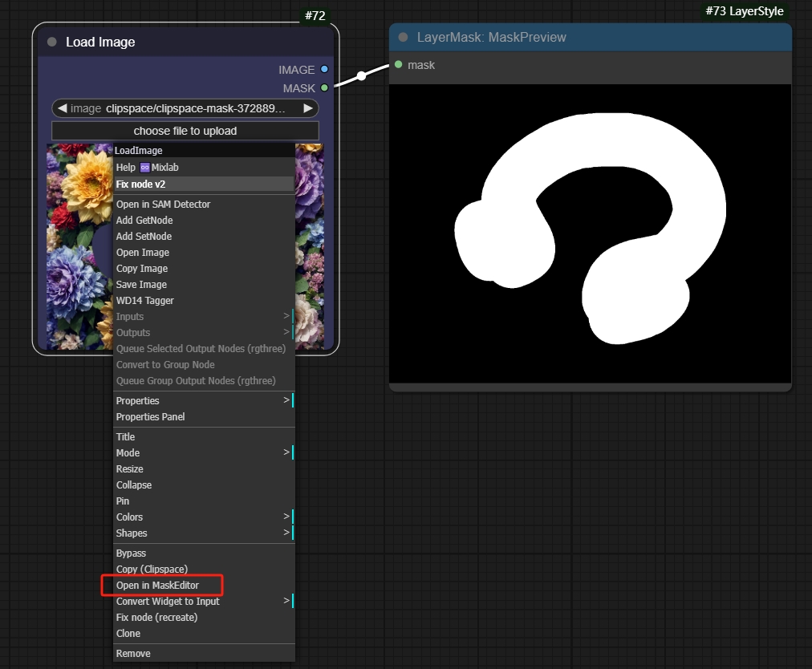Viewport: 812px width, 669px height.
Task: Click Remove in context menu
Action: click(134, 653)
